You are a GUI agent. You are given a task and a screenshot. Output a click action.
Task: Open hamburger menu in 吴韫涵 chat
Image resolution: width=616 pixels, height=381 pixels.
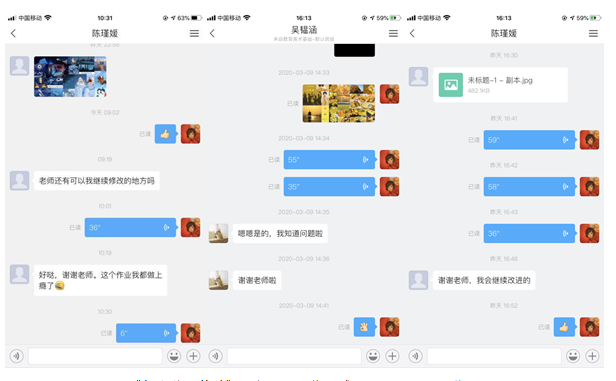coord(393,33)
